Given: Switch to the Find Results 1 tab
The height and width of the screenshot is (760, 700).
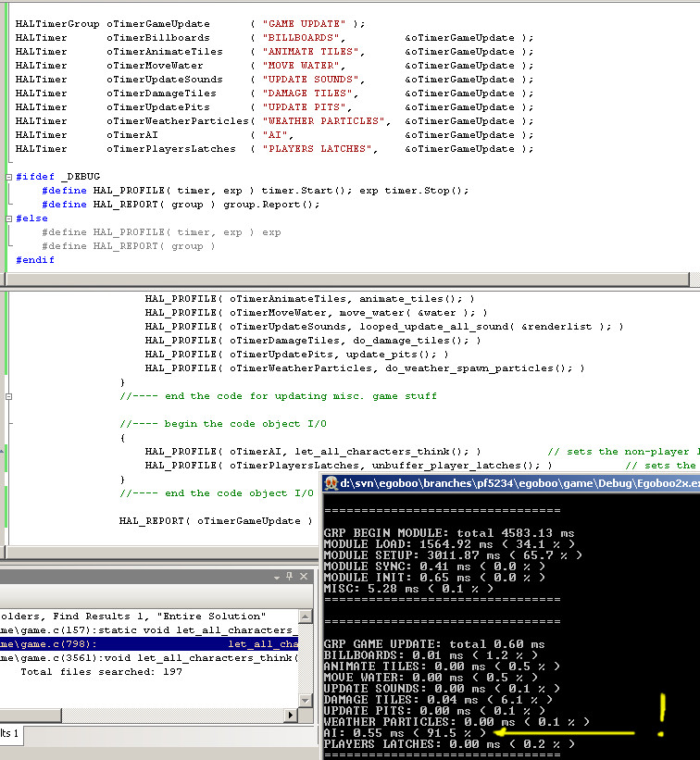Looking at the screenshot, I should [9, 733].
